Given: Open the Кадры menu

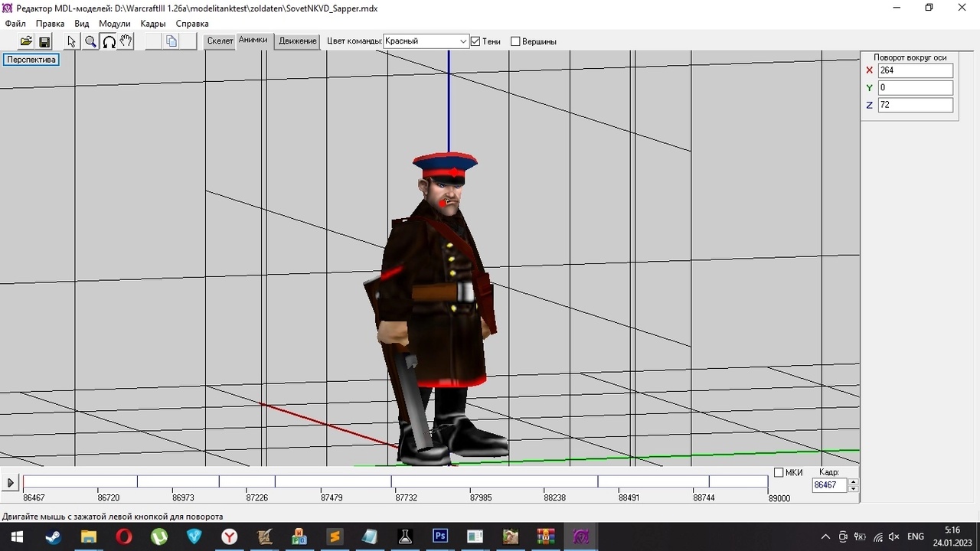Looking at the screenshot, I should point(153,24).
